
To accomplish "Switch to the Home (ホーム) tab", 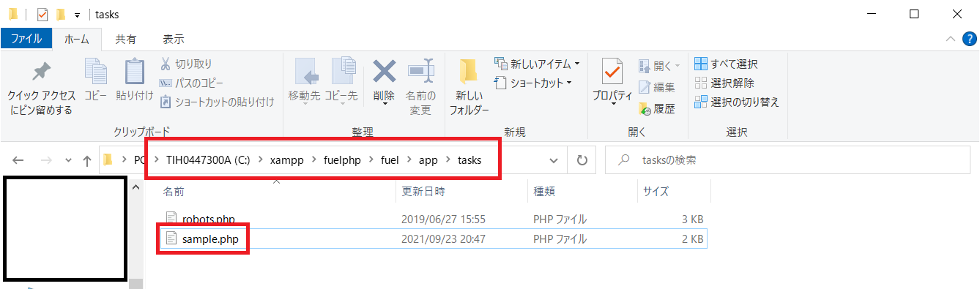I will click(x=76, y=39).
